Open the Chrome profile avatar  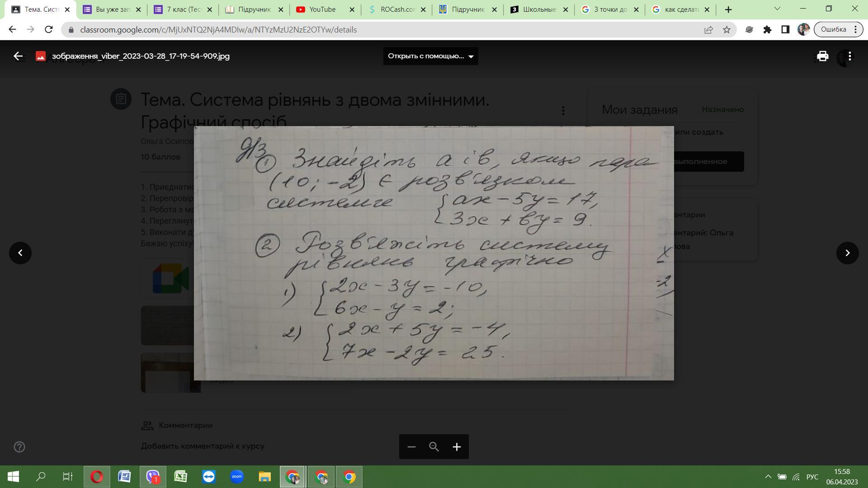pos(803,30)
